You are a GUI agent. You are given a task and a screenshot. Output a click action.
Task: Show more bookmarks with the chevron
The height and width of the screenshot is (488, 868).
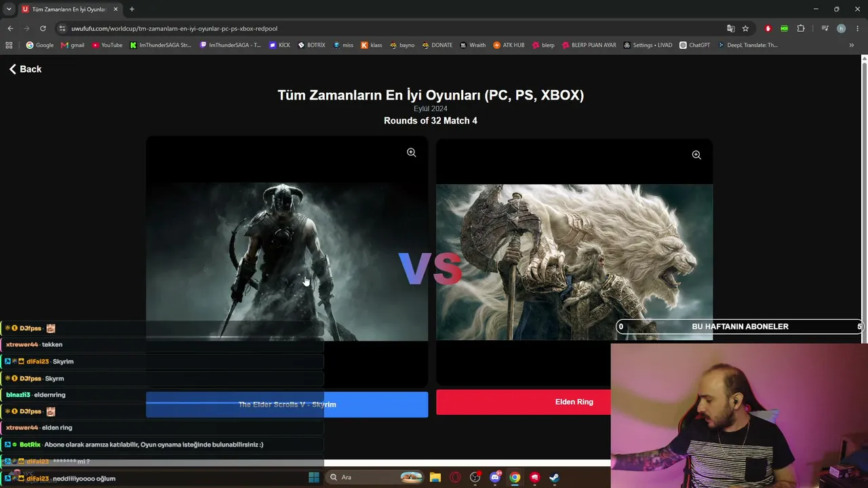(x=852, y=45)
